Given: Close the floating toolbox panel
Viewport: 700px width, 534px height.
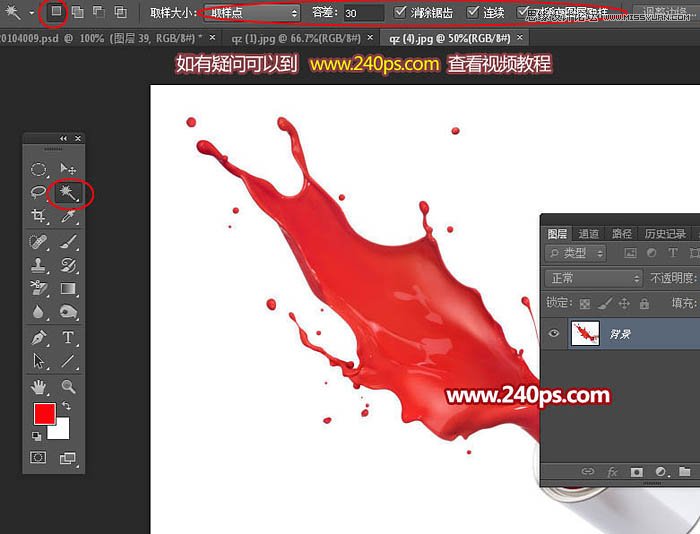Looking at the screenshot, I should (x=78, y=138).
